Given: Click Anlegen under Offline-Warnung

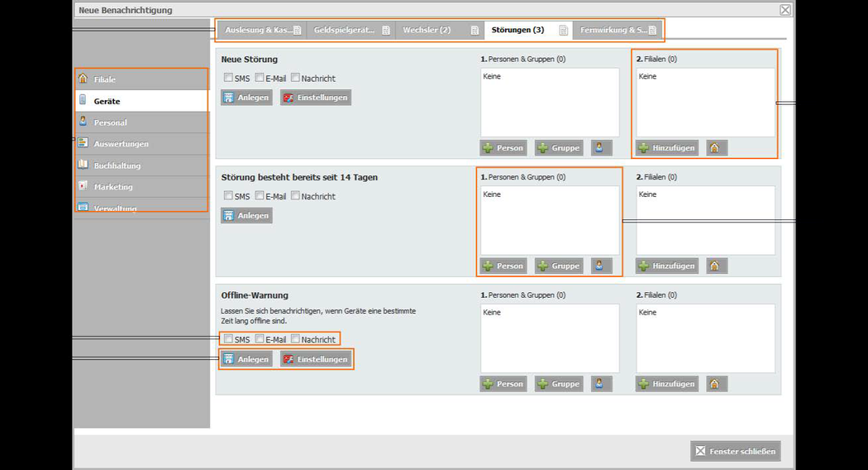Looking at the screenshot, I should (x=246, y=359).
